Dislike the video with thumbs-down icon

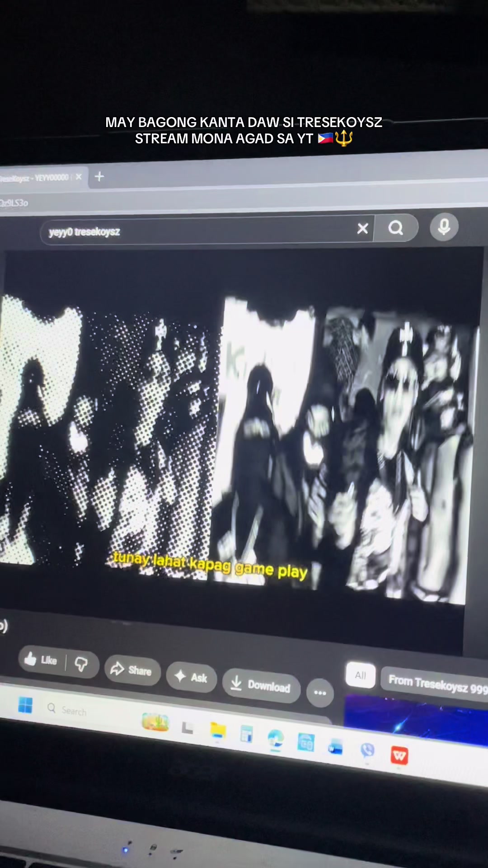[x=82, y=664]
